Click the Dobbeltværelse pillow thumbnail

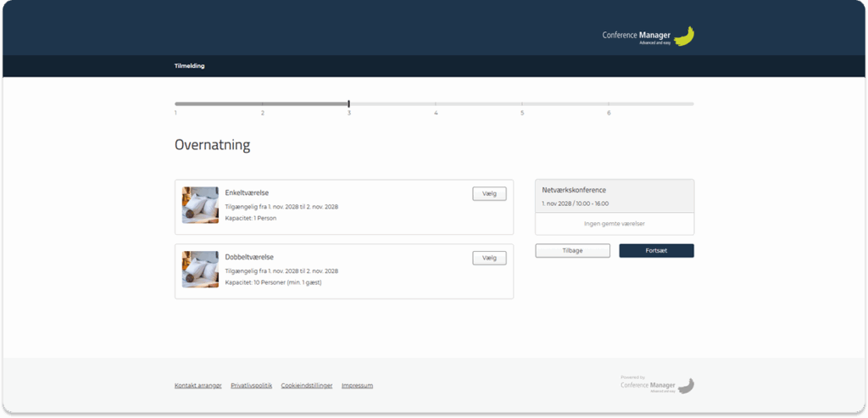(x=200, y=270)
